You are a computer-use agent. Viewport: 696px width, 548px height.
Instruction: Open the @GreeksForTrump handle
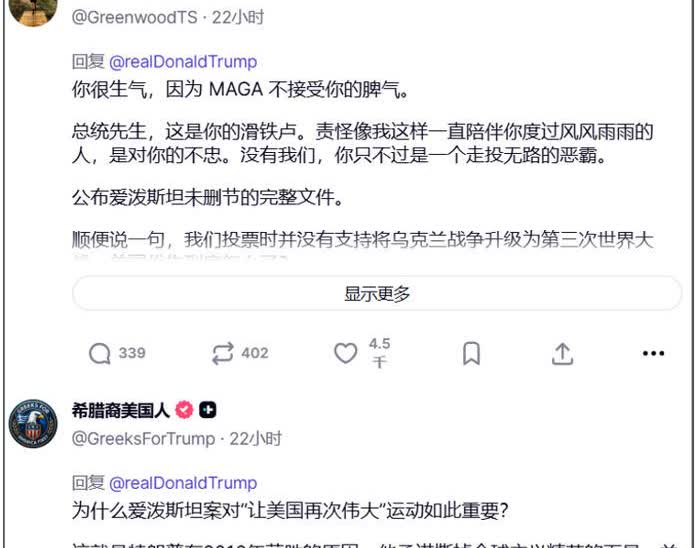[x=143, y=438]
